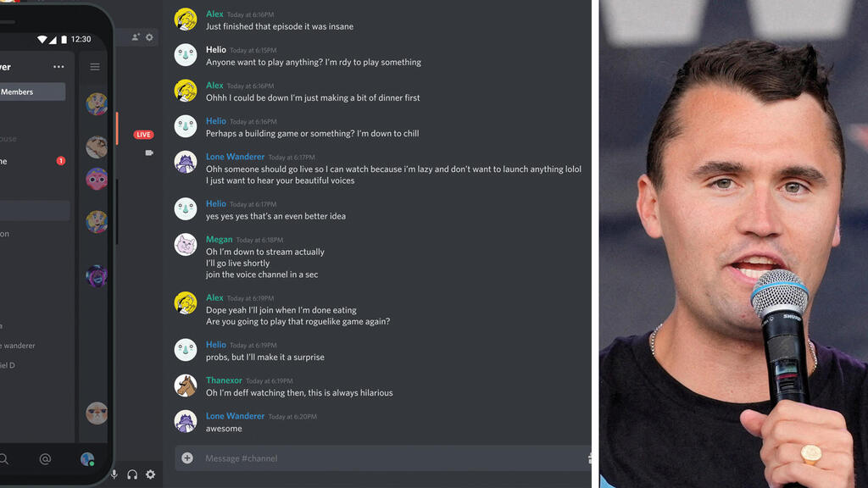Tap the profile avatar on phone bottom bar

pos(87,458)
